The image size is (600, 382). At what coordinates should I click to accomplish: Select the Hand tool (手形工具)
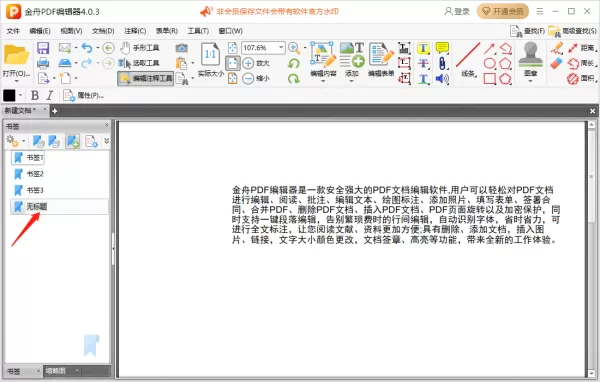[140, 48]
